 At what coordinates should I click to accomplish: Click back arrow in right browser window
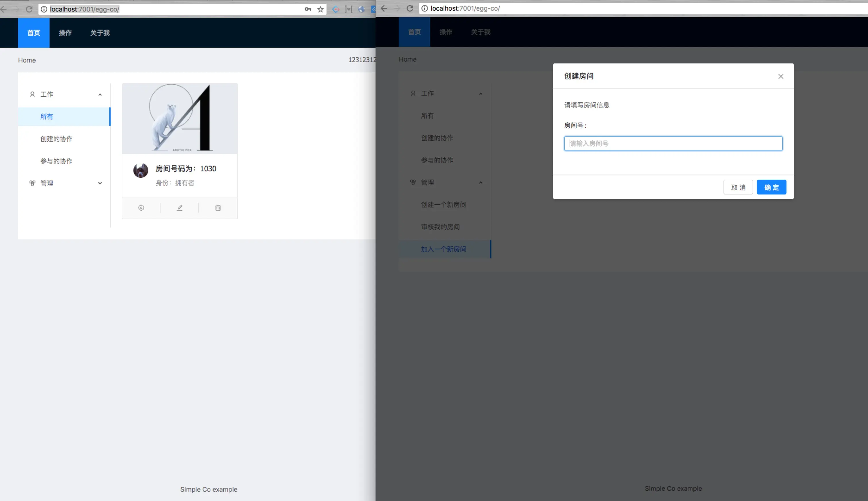384,8
